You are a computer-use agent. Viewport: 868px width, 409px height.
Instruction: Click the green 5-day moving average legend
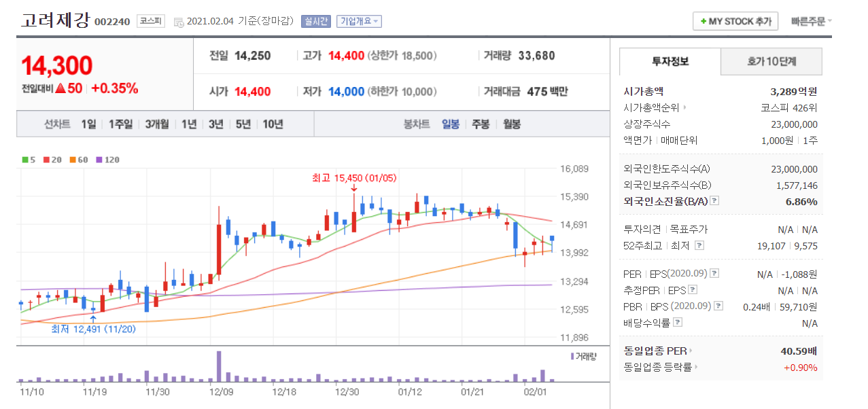click(x=27, y=160)
